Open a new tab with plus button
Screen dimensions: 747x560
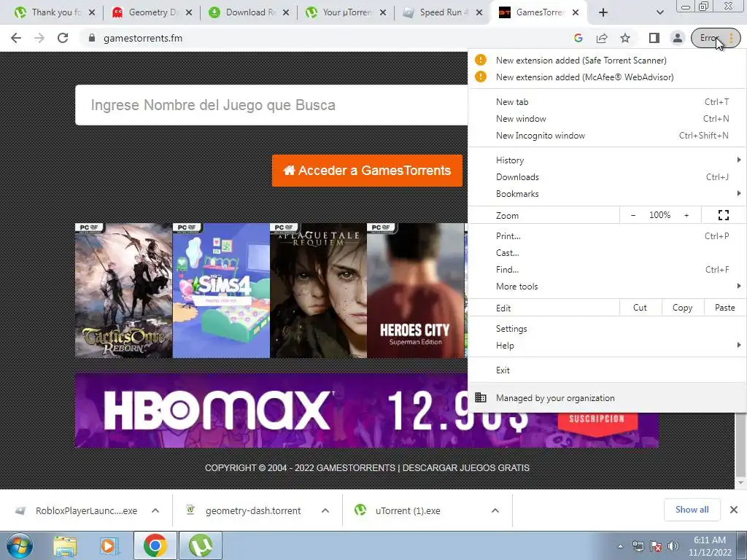(603, 12)
